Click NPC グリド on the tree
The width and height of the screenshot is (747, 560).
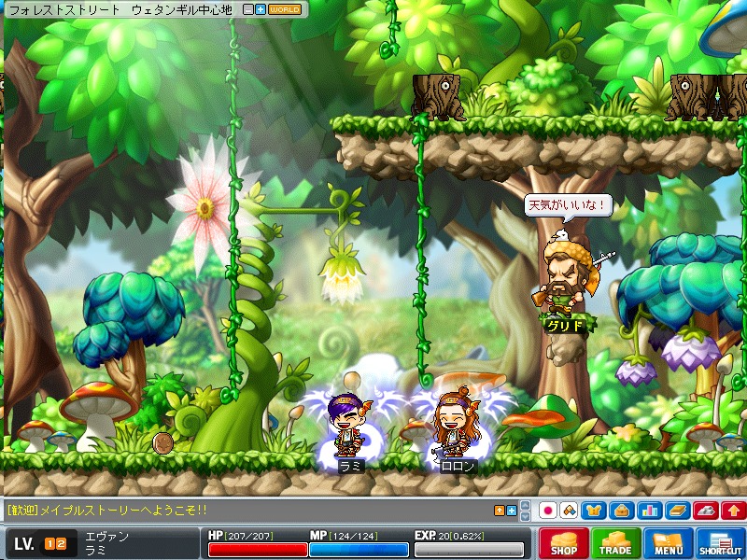pos(566,273)
